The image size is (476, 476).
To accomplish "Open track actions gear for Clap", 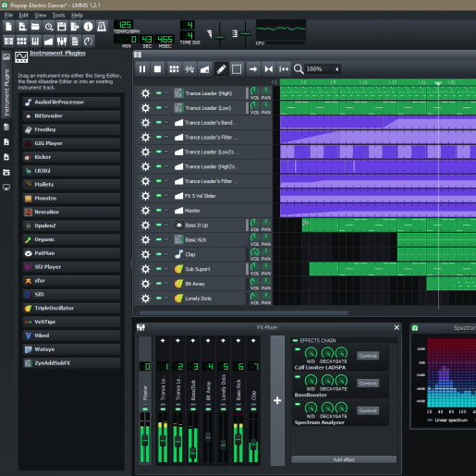I will click(x=145, y=254).
